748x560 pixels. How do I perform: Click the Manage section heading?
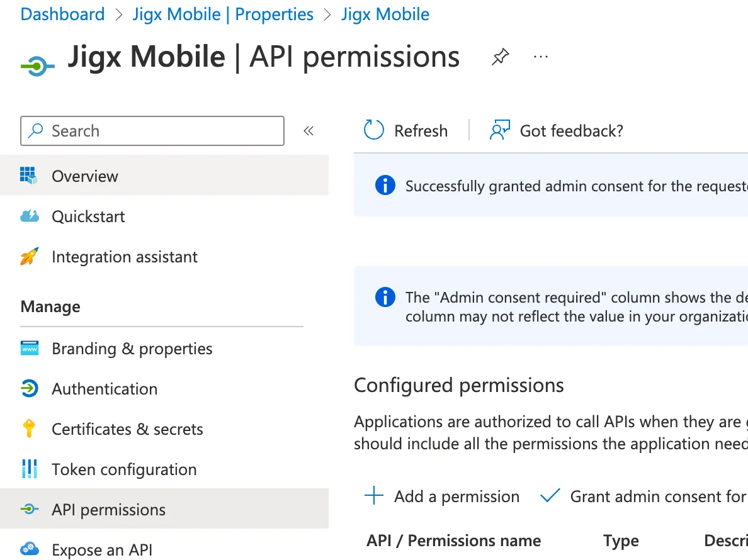pyautogui.click(x=50, y=306)
